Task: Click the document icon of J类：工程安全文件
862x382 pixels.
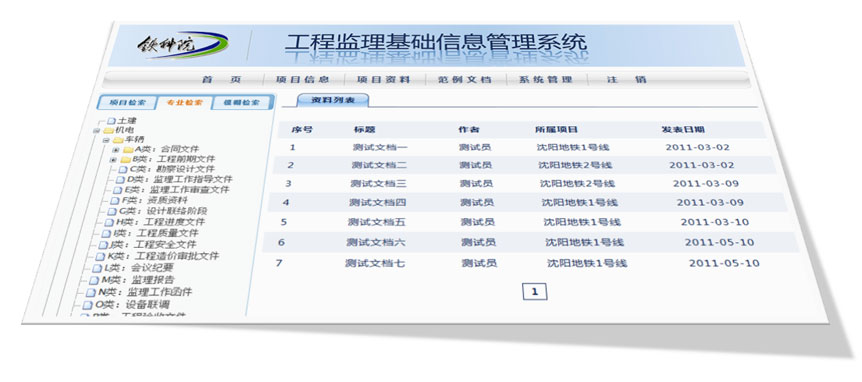Action: (x=103, y=245)
